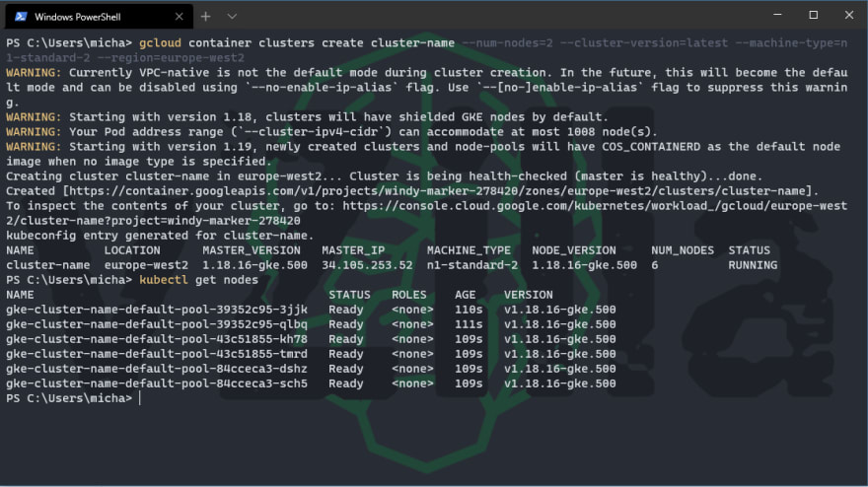Screen dimensions: 868x487
Task: Click the 'AGE' column header
Action: tap(465, 295)
